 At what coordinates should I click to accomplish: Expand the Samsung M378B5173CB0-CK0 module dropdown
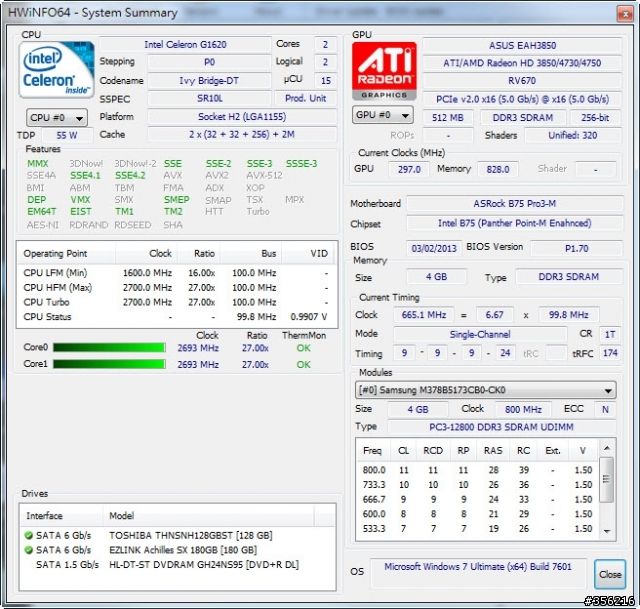pos(485,390)
